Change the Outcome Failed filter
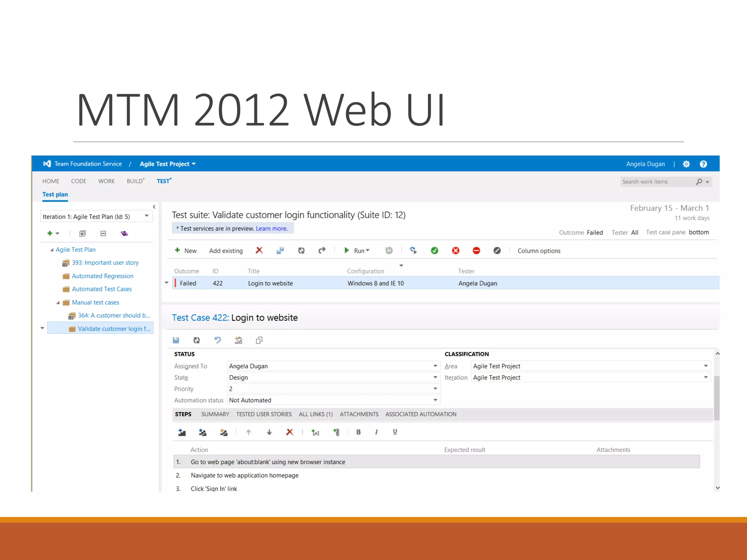This screenshot has height=560, width=747. point(595,233)
